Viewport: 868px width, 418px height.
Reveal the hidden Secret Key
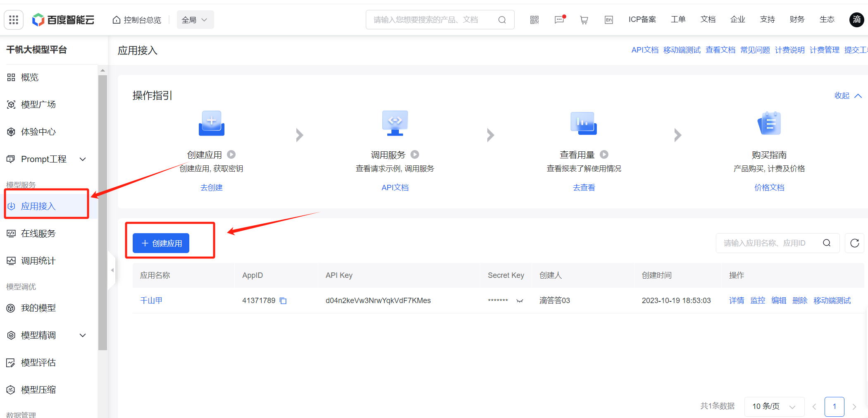point(520,301)
